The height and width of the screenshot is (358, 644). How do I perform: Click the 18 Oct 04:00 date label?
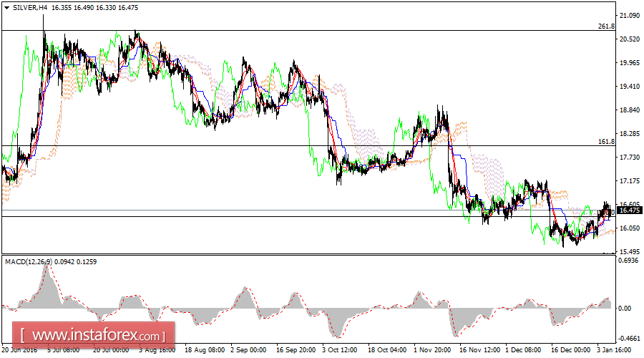pos(387,350)
